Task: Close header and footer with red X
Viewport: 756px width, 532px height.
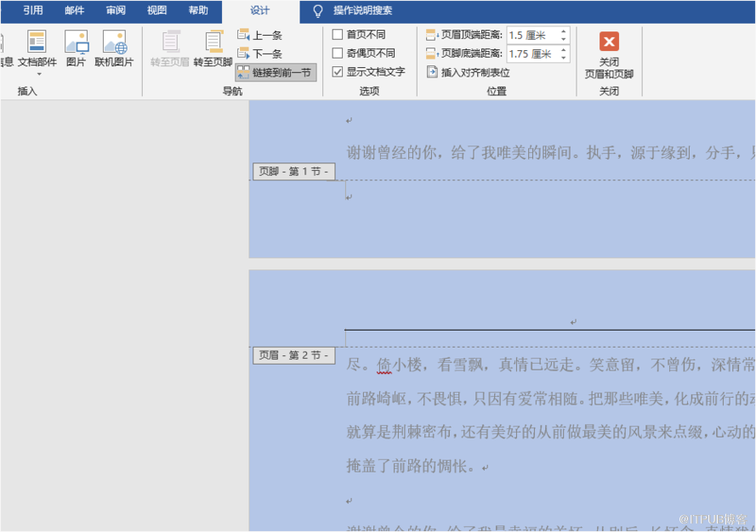Action: [609, 42]
